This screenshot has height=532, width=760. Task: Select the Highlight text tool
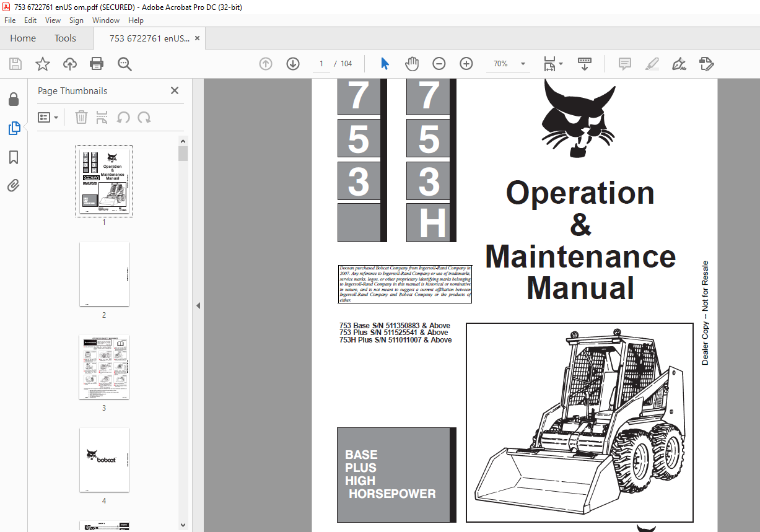(652, 64)
